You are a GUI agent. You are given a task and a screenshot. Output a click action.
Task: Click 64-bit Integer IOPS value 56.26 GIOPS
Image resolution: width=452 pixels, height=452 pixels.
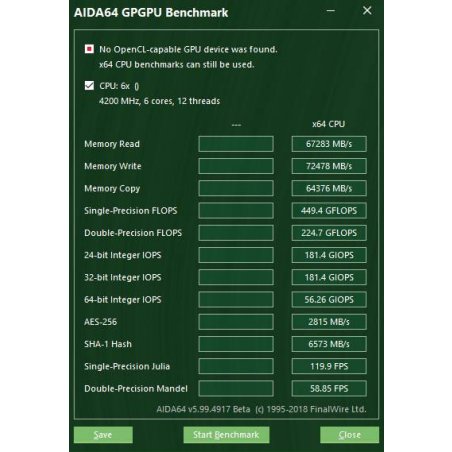coord(329,299)
